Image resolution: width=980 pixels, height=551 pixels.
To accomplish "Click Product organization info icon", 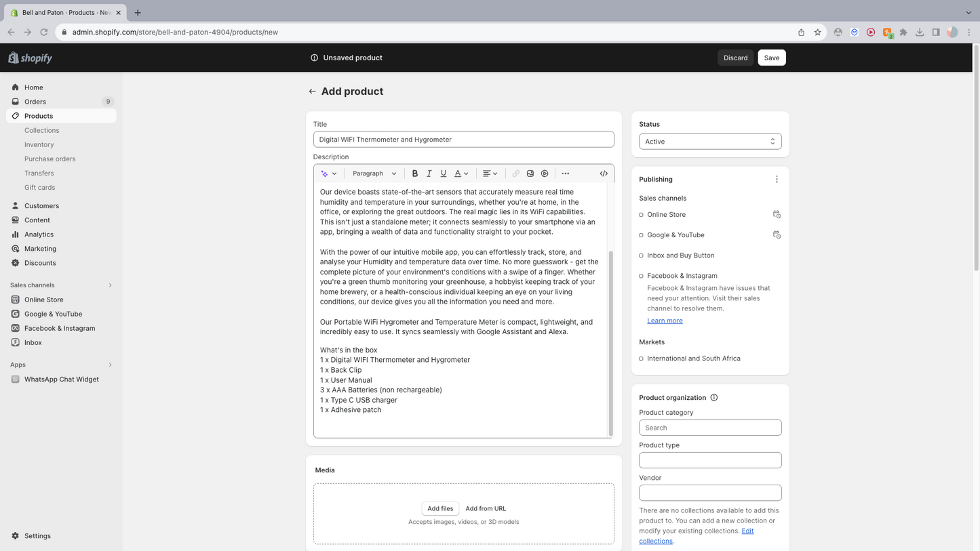I will pyautogui.click(x=714, y=398).
